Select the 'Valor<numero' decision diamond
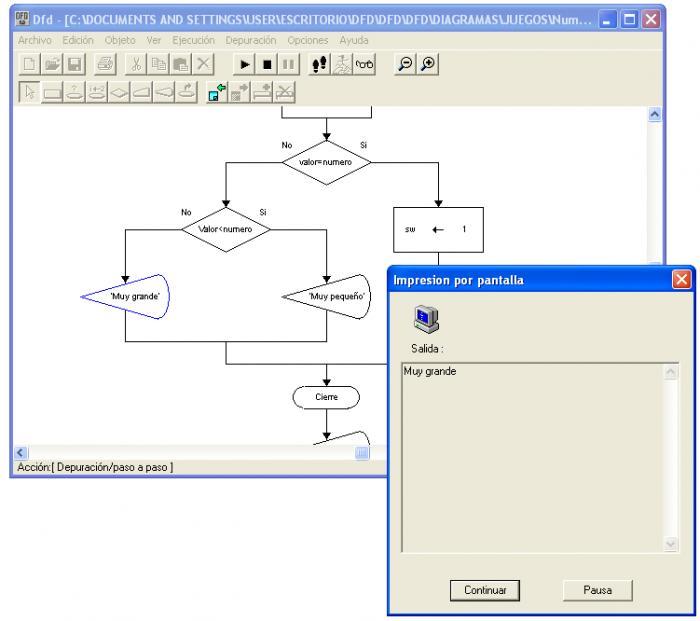 tap(226, 229)
